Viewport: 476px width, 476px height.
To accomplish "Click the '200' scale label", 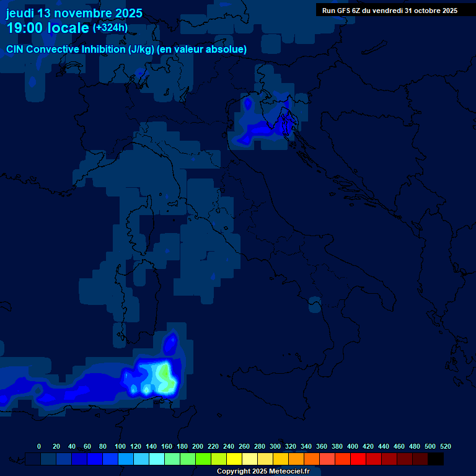I will pos(198,446).
